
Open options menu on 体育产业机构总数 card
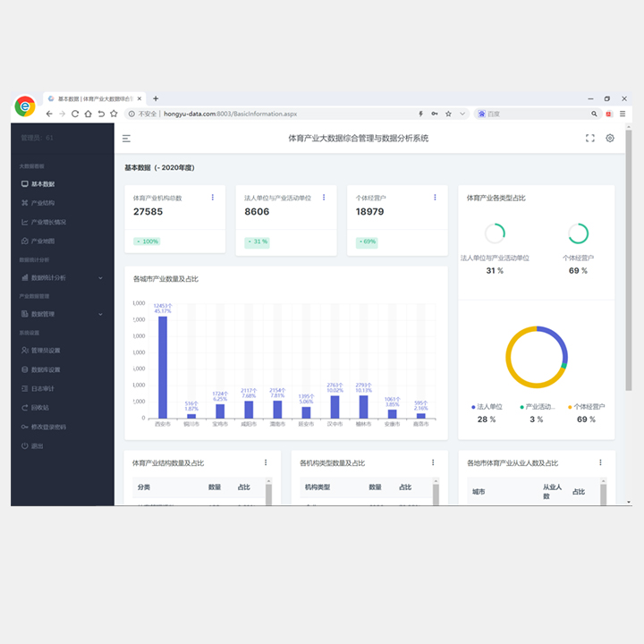point(212,198)
